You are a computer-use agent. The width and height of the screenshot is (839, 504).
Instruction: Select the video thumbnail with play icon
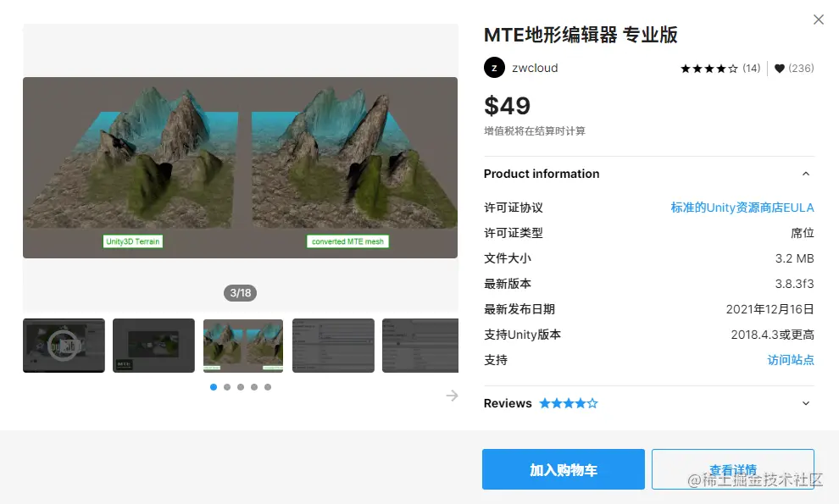click(x=64, y=346)
